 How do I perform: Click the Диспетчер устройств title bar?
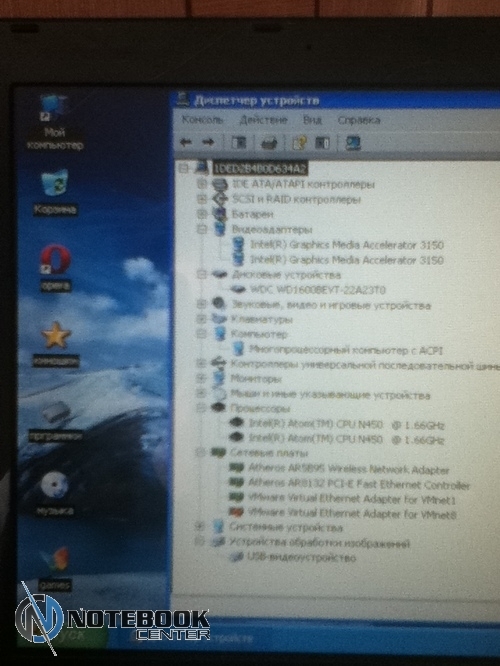[336, 100]
